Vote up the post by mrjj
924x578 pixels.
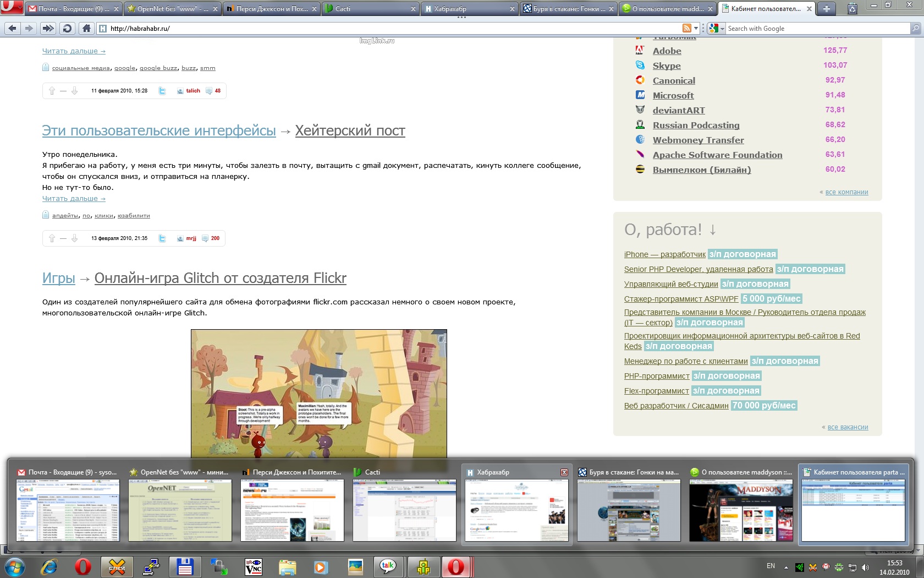click(52, 238)
